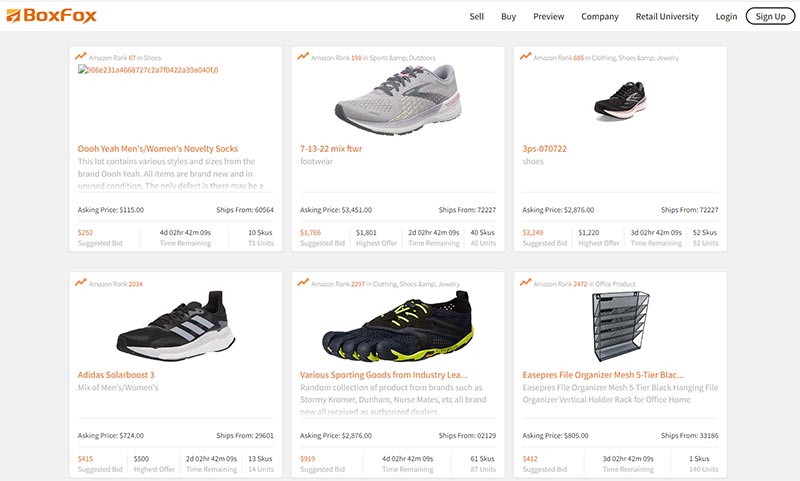Click the $1,220 highest offer
Image resolution: width=800 pixels, height=481 pixels.
(x=589, y=232)
